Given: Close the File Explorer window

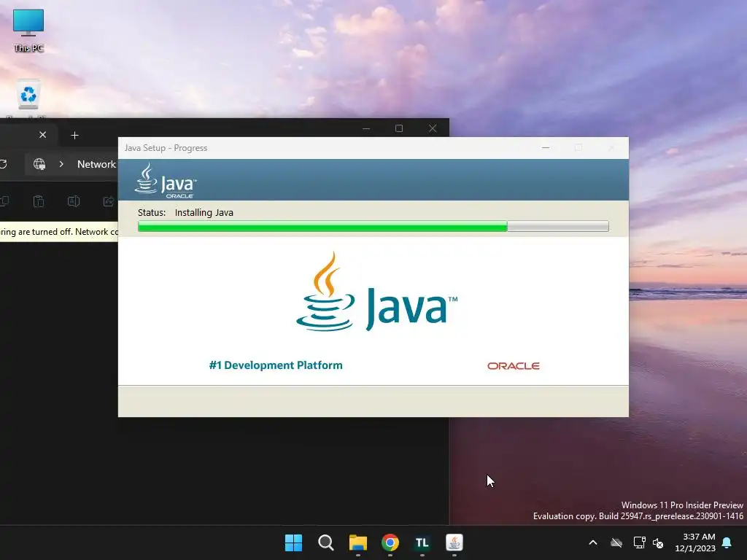Looking at the screenshot, I should [x=433, y=128].
